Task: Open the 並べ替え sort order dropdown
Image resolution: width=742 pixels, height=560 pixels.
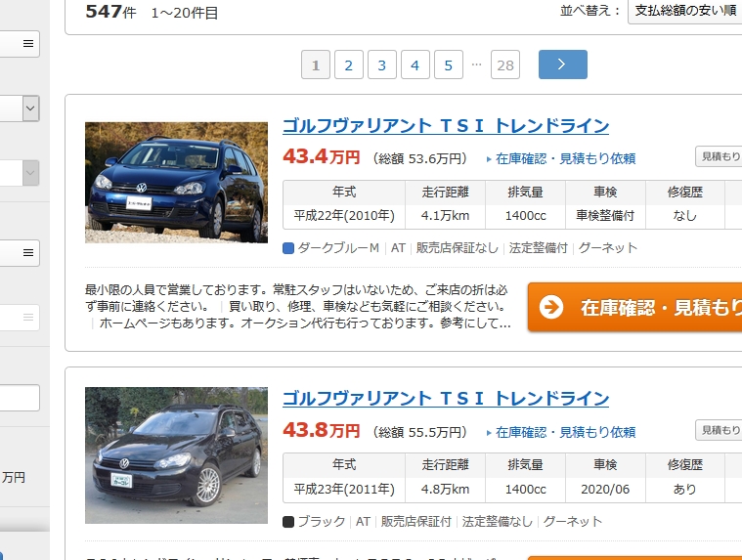Action: [684, 11]
